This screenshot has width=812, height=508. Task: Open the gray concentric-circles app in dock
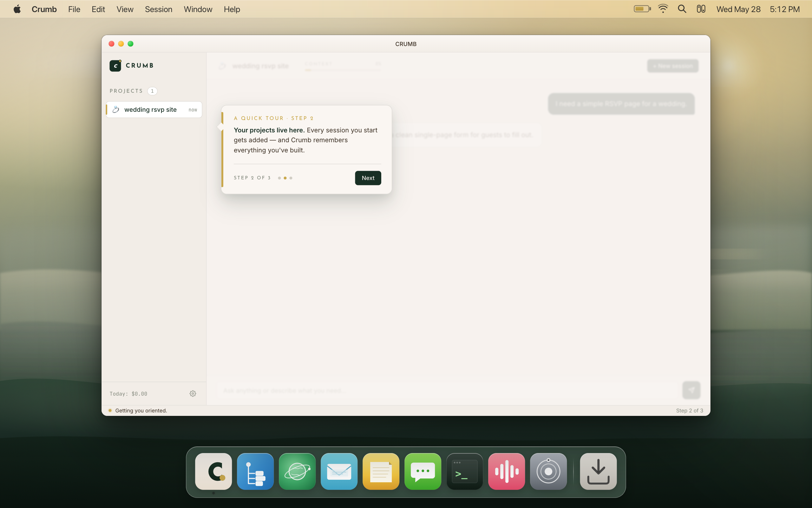coord(548,471)
